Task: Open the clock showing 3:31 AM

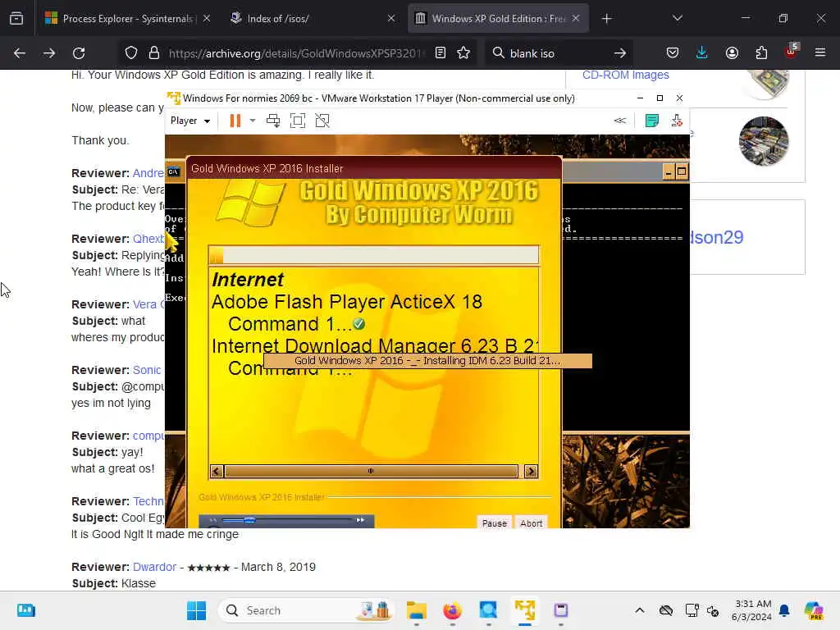Action: pyautogui.click(x=752, y=610)
